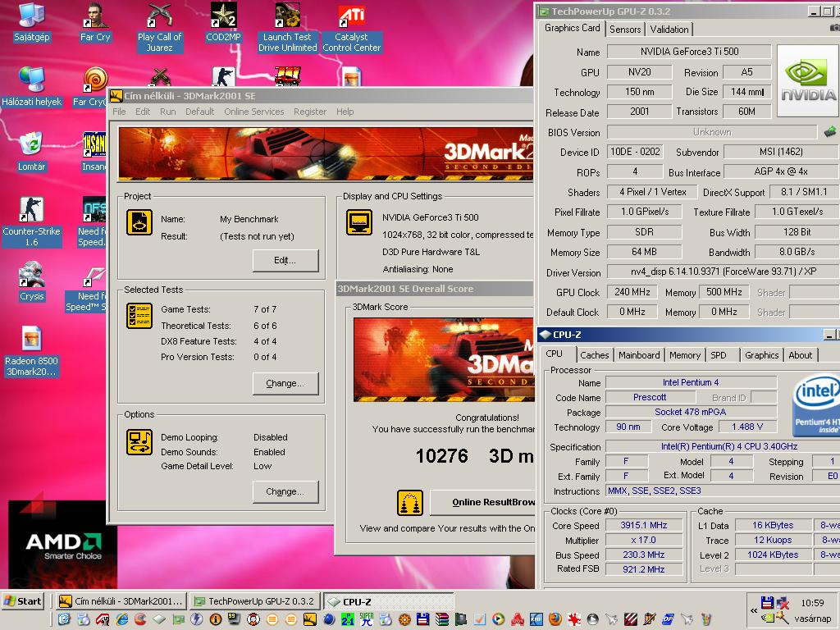Image resolution: width=840 pixels, height=630 pixels.
Task: Click the Online ResultBrowser button
Action: click(482, 503)
